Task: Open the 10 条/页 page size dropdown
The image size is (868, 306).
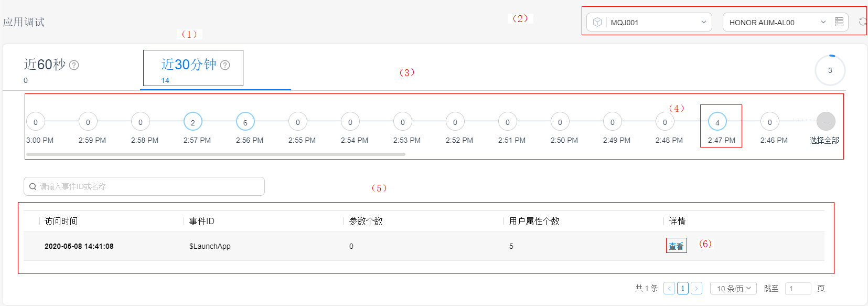Action: (733, 288)
